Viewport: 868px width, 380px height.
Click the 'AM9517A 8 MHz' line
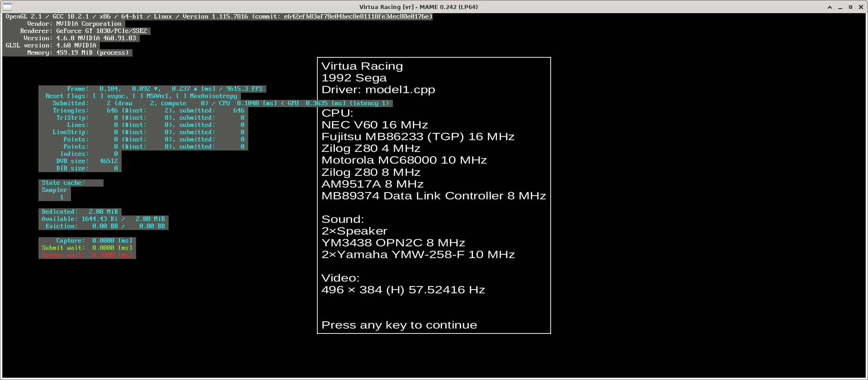click(373, 184)
